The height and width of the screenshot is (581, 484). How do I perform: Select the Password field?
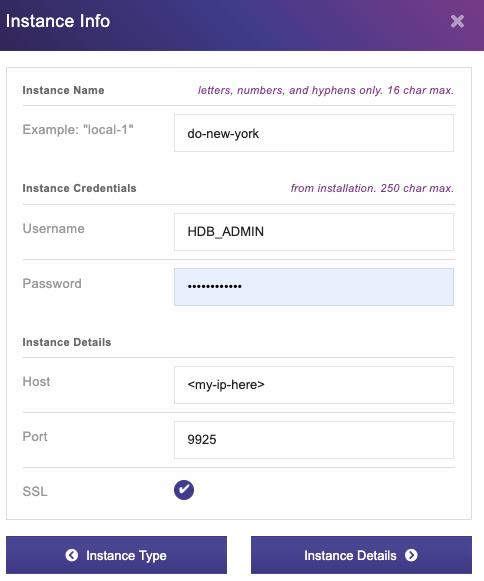coord(314,287)
